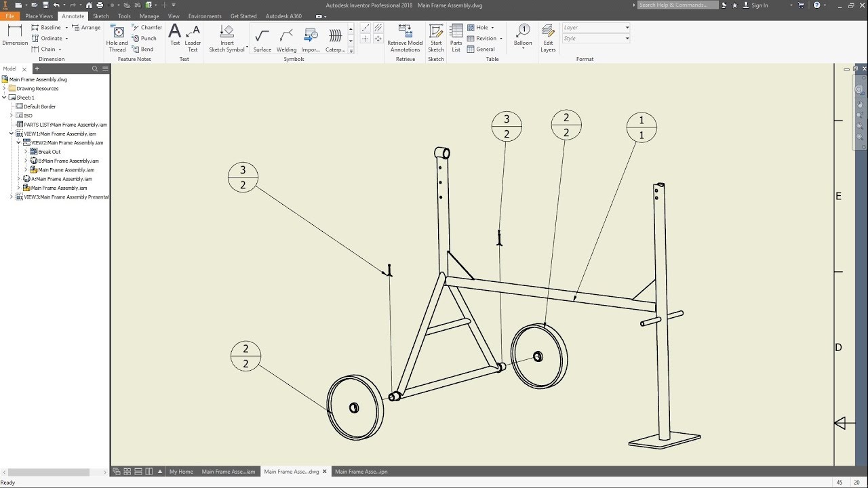Open the Hole and Thread feature note tool
This screenshot has height=488, width=868.
pos(117,37)
